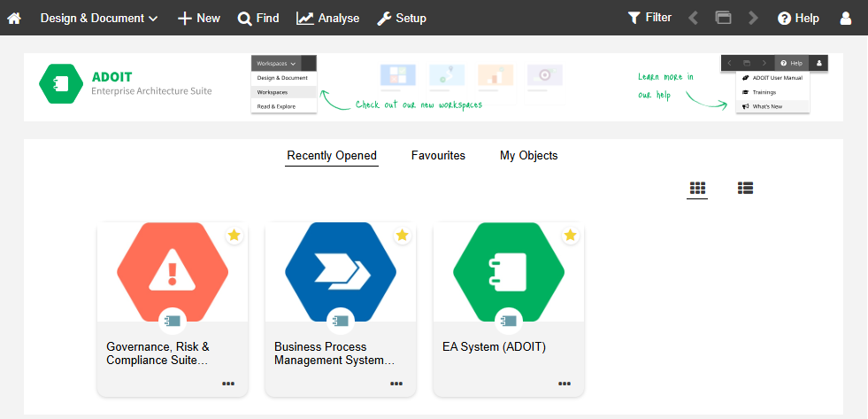Open the Business Process Management System tile

[340, 275]
